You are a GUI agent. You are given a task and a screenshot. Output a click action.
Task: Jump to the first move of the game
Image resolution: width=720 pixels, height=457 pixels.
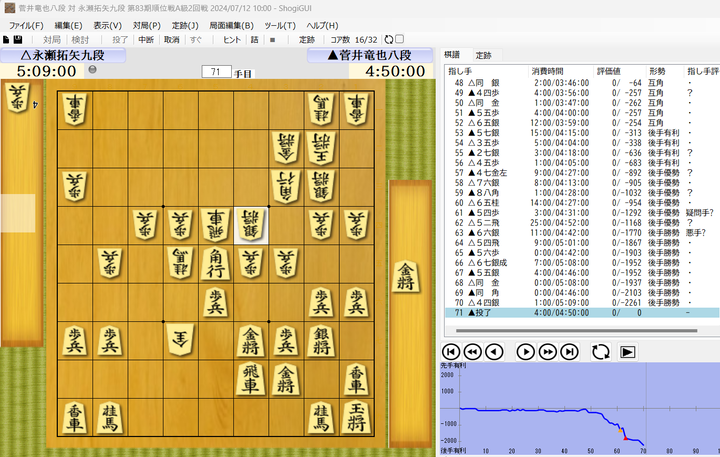coord(451,352)
